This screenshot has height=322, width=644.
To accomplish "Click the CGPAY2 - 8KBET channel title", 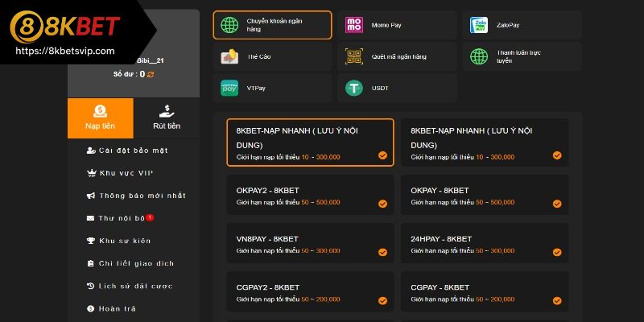I will click(268, 287).
